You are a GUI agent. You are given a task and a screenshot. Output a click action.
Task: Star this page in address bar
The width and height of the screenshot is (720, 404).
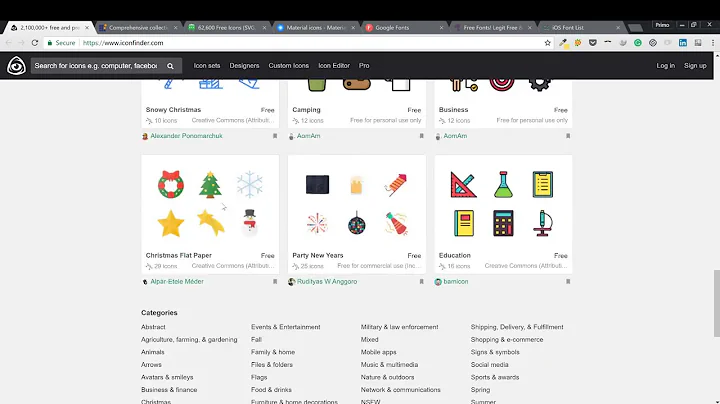[x=547, y=43]
